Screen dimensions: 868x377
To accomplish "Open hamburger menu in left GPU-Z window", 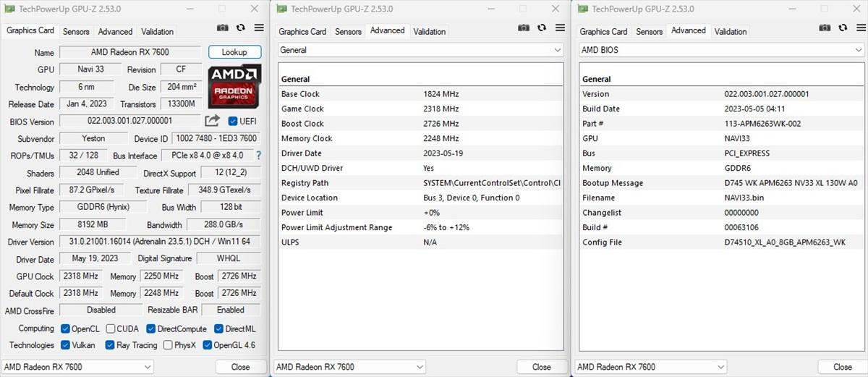I will coord(259,28).
